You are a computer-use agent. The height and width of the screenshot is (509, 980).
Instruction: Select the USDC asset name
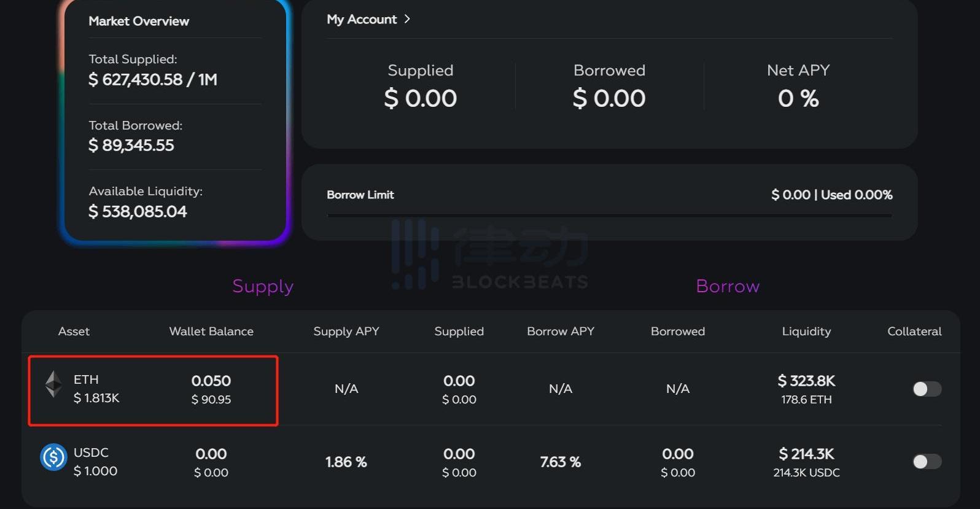coord(91,453)
